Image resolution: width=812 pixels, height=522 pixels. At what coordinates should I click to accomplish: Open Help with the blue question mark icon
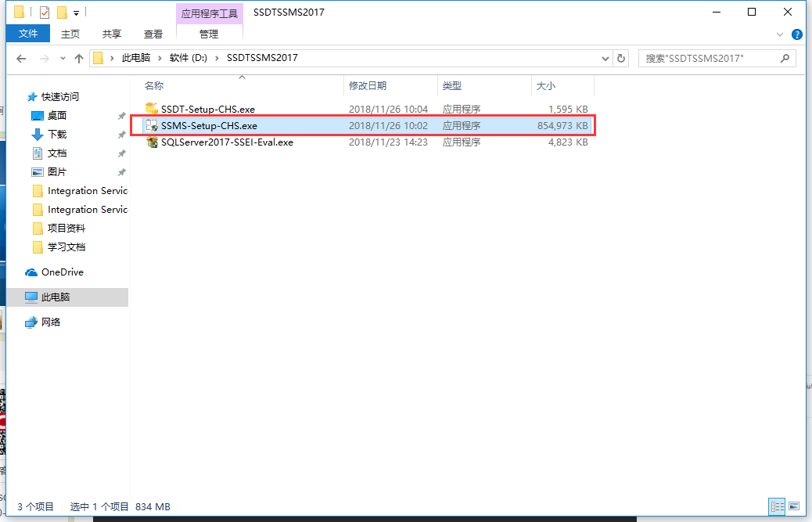[796, 34]
